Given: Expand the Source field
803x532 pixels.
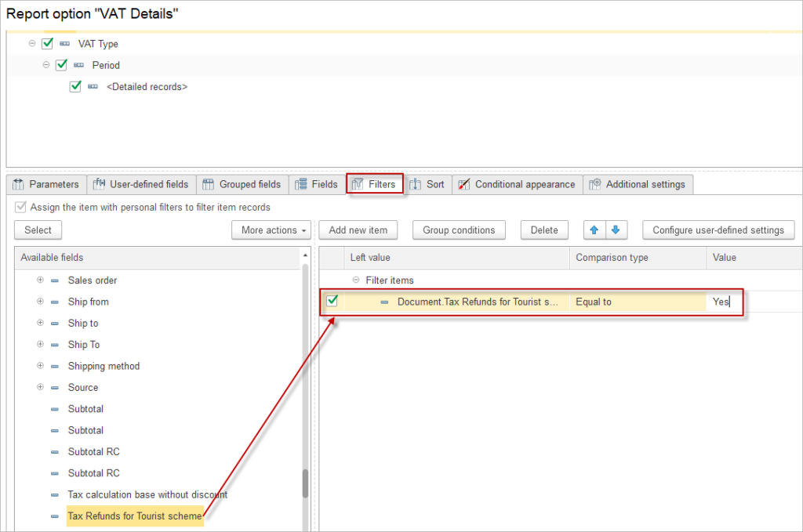Looking at the screenshot, I should coord(40,387).
